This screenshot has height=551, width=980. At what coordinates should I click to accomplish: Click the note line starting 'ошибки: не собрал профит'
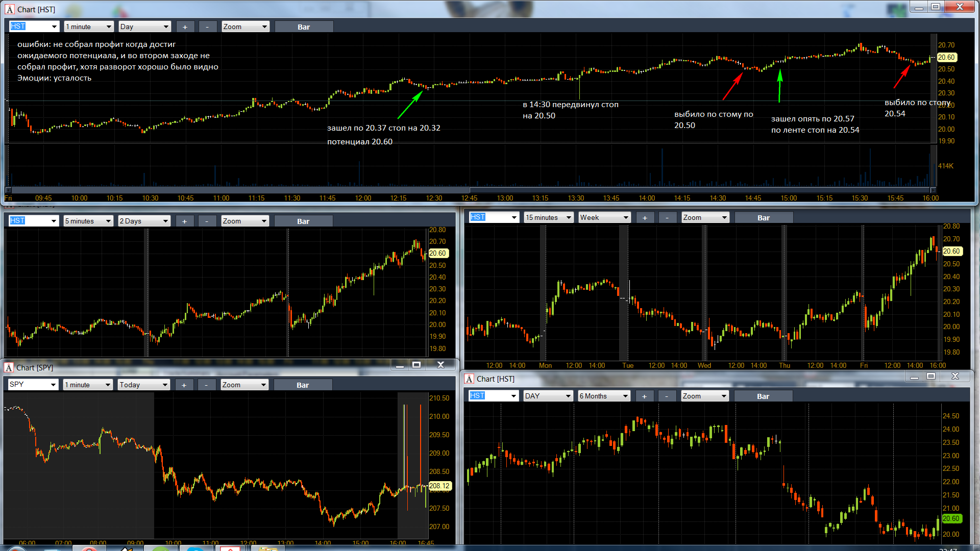click(x=96, y=44)
